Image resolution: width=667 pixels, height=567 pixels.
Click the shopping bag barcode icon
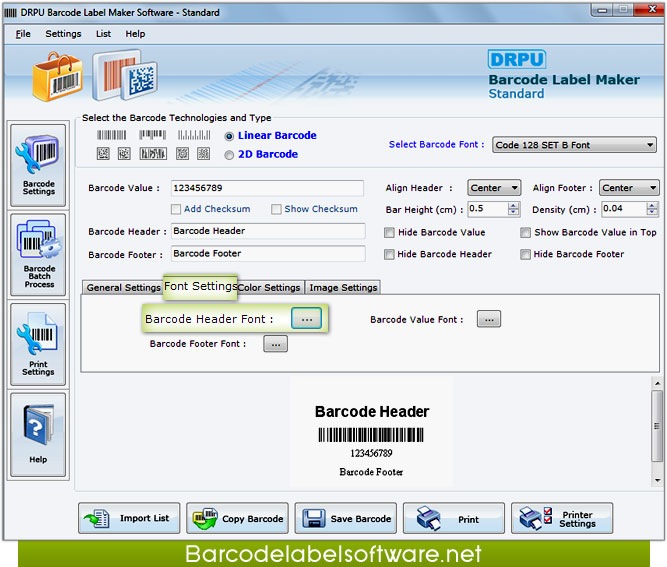57,77
